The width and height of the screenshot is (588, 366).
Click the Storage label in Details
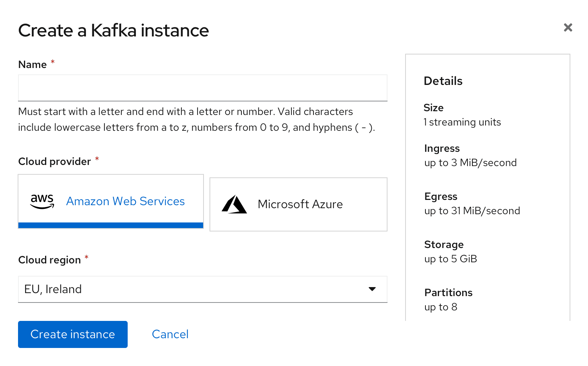coord(443,245)
